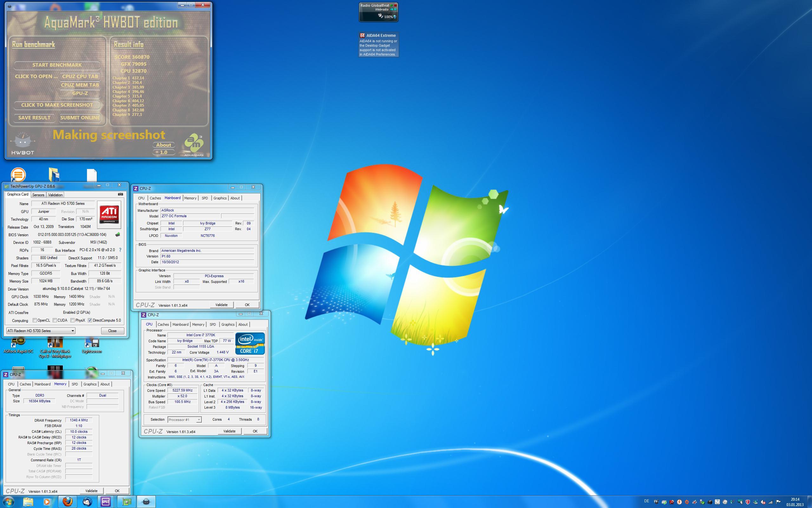Click the DE language indicator in the taskbar
Image resolution: width=812 pixels, height=508 pixels.
(x=646, y=501)
